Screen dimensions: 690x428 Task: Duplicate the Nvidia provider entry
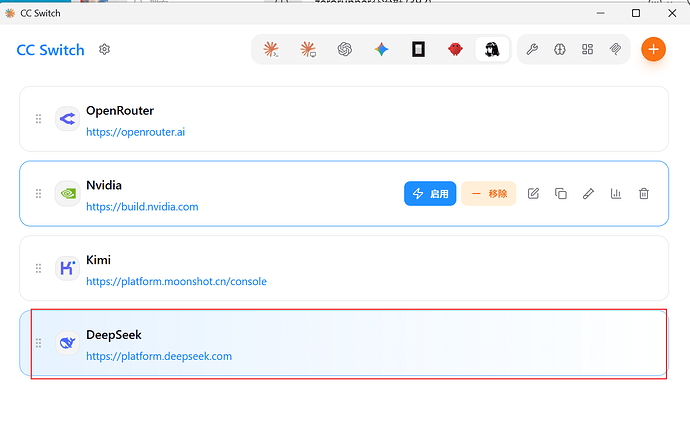pos(561,194)
